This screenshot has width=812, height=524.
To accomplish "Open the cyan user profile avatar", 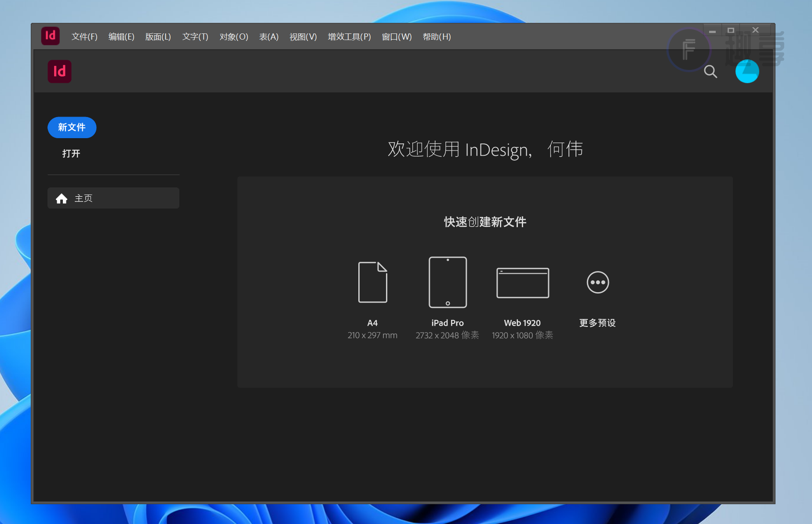I will pyautogui.click(x=747, y=71).
